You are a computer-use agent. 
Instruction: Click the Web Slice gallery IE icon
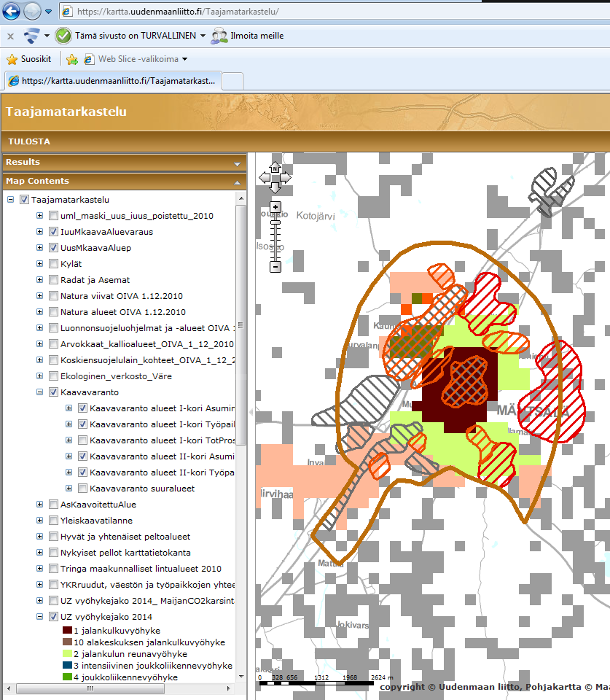(89, 59)
